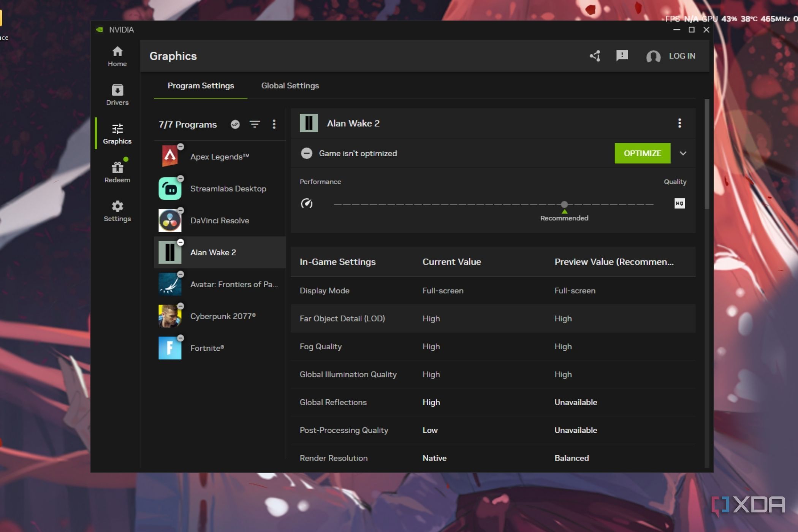Click the share icon in header
Viewport: 798px width, 532px height.
[x=595, y=56]
